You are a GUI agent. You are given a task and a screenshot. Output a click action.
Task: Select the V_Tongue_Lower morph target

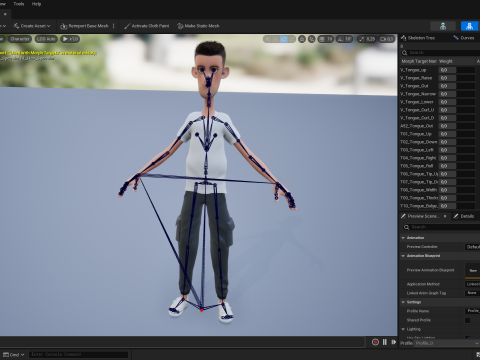(x=417, y=102)
